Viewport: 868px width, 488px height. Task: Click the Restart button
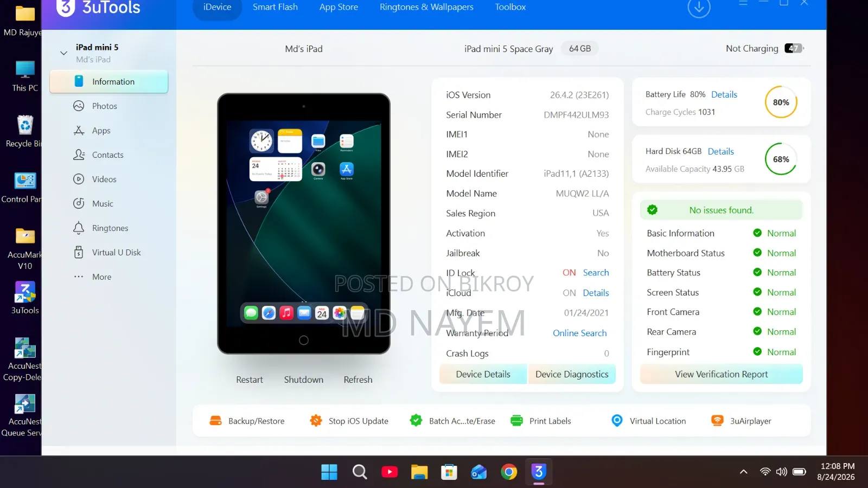click(250, 380)
